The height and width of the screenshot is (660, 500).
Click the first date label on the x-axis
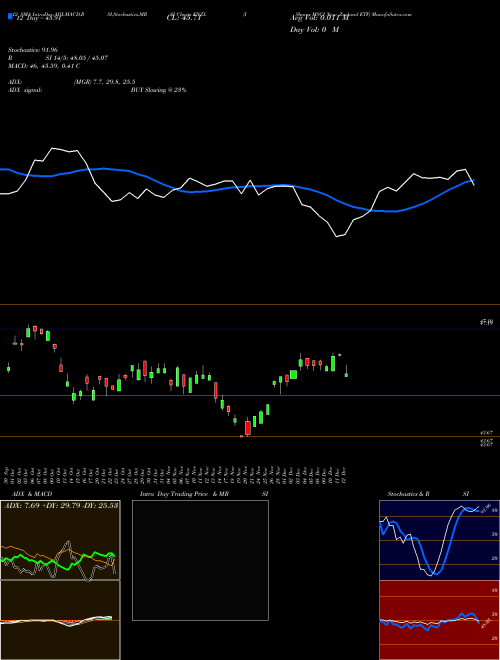click(x=8, y=475)
